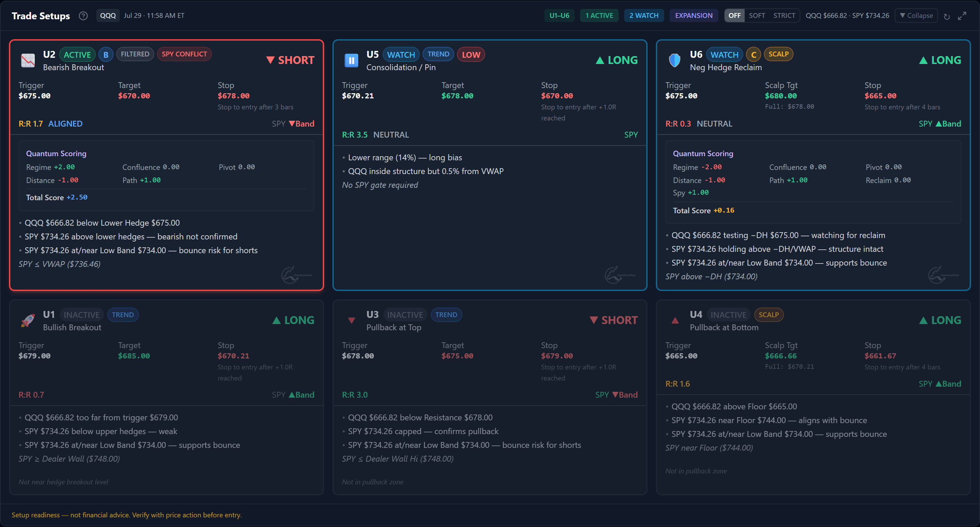
Task: Click the U4 SCALP badge
Action: pos(768,315)
